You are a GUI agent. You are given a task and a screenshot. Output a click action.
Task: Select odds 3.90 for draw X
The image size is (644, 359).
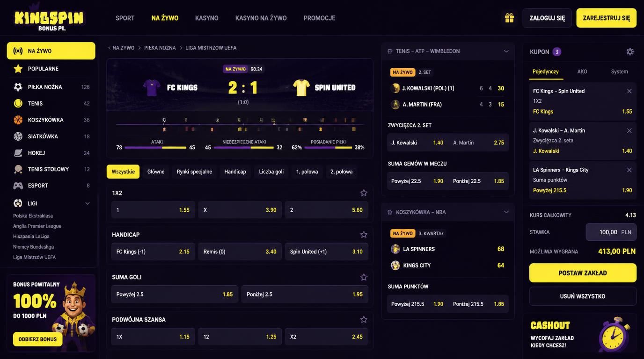pos(240,210)
